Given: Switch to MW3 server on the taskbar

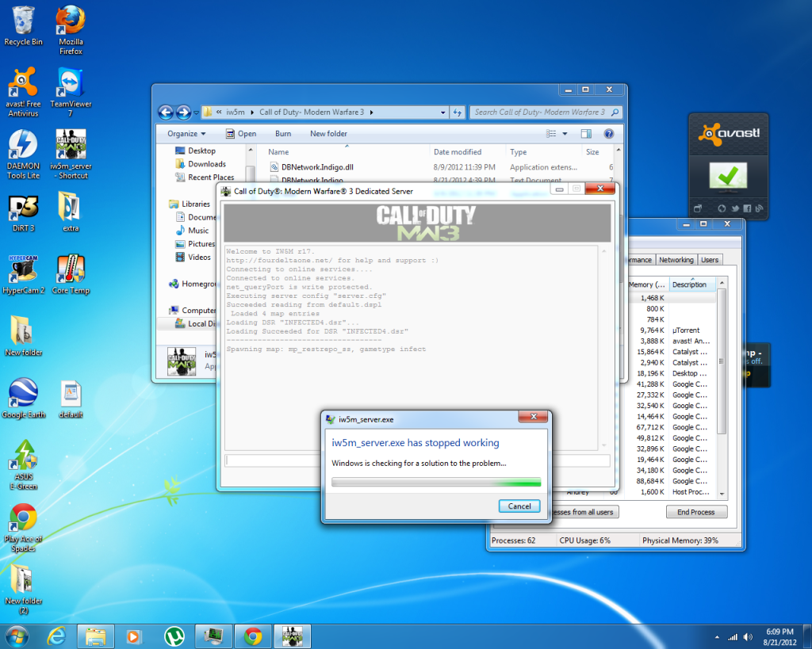Looking at the screenshot, I should (292, 636).
